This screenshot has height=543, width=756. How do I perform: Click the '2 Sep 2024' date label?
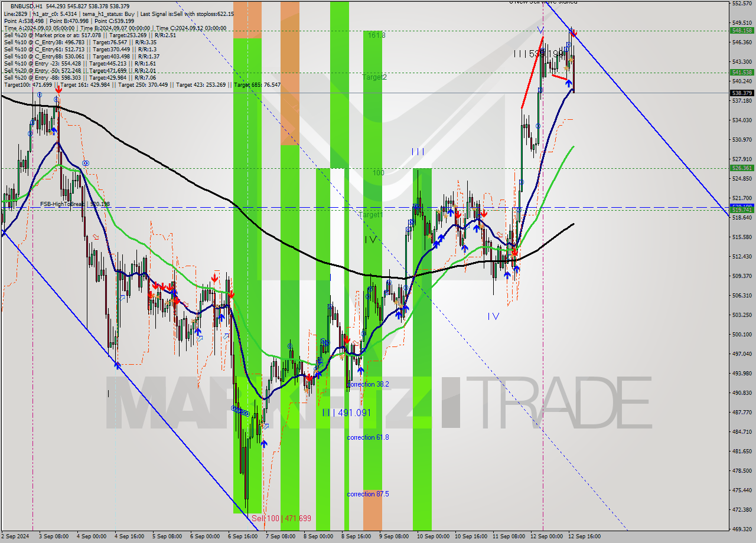pos(17,537)
